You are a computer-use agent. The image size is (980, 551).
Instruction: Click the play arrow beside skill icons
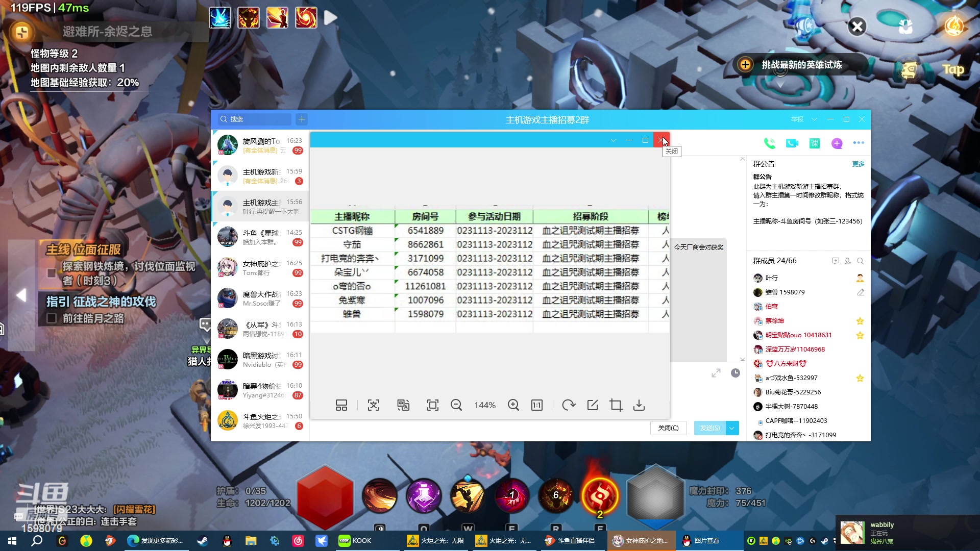coord(331,18)
